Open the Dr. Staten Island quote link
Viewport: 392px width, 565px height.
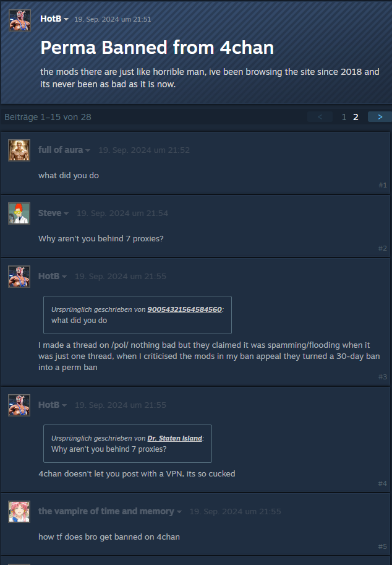pos(174,438)
